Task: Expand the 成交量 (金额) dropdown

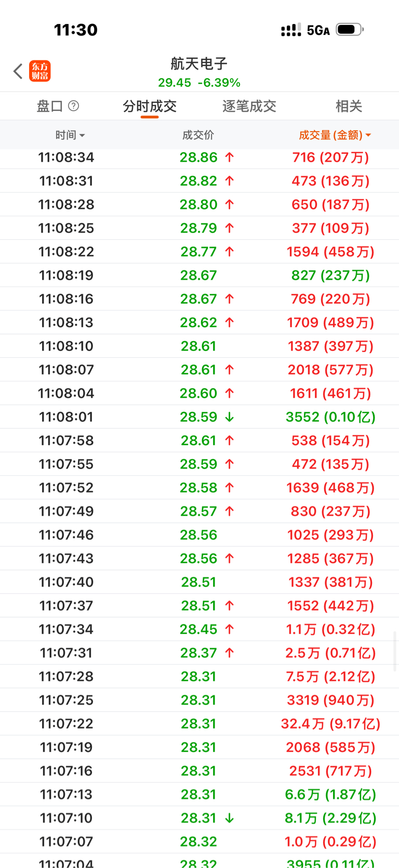Action: pos(335,135)
